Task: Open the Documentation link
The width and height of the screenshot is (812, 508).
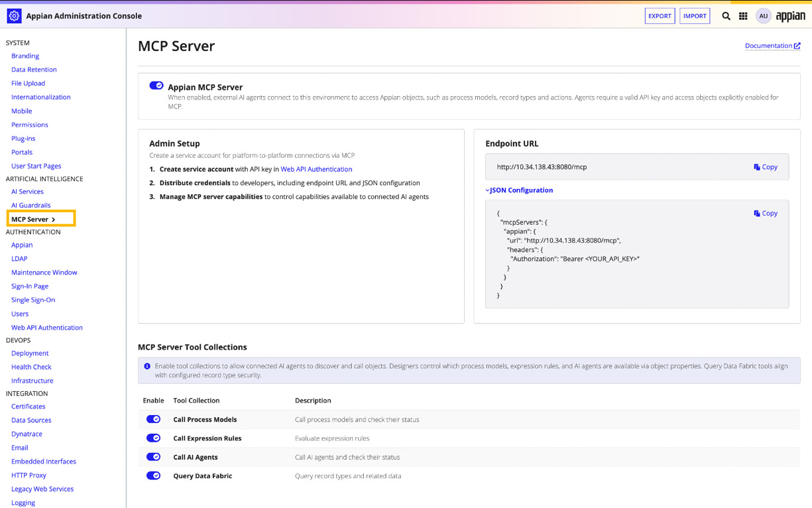Action: pyautogui.click(x=773, y=46)
